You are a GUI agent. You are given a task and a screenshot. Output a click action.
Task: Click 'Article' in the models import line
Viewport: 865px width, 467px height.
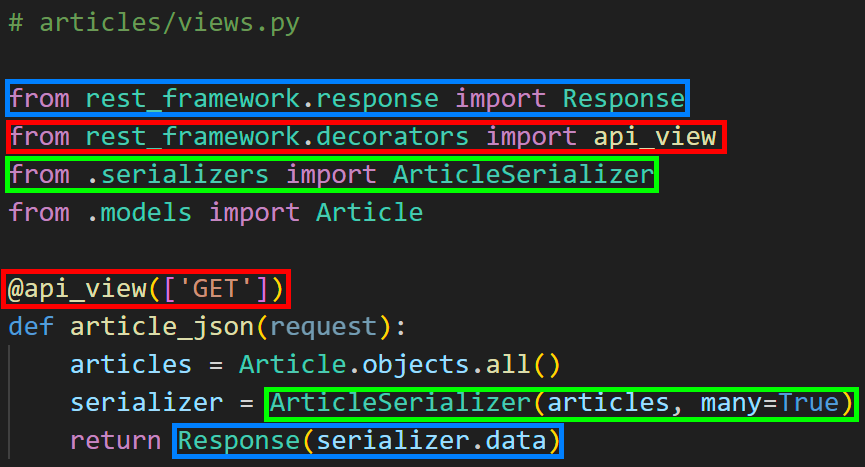(x=370, y=213)
